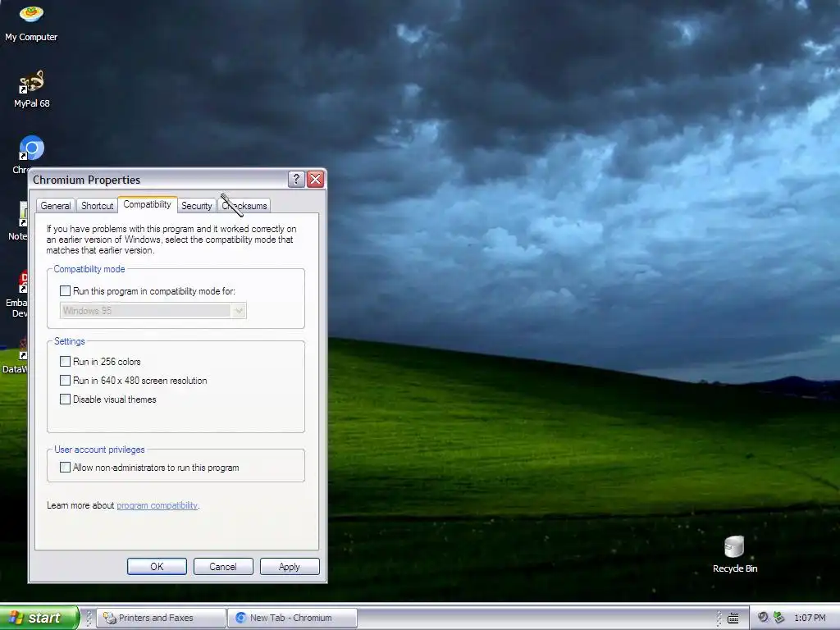
Task: Switch to Printers and Faxes taskbar window
Action: 162,618
